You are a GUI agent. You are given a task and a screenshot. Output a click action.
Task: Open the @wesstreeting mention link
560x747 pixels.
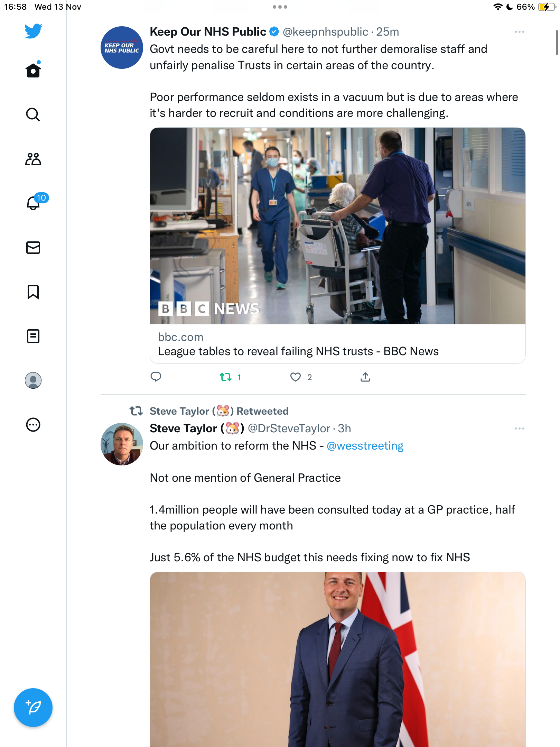(x=365, y=446)
